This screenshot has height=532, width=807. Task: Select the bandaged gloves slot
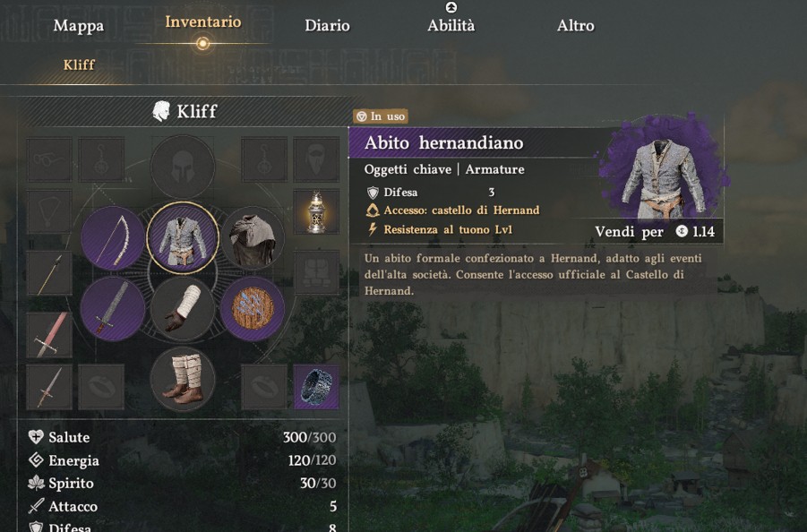pyautogui.click(x=183, y=309)
